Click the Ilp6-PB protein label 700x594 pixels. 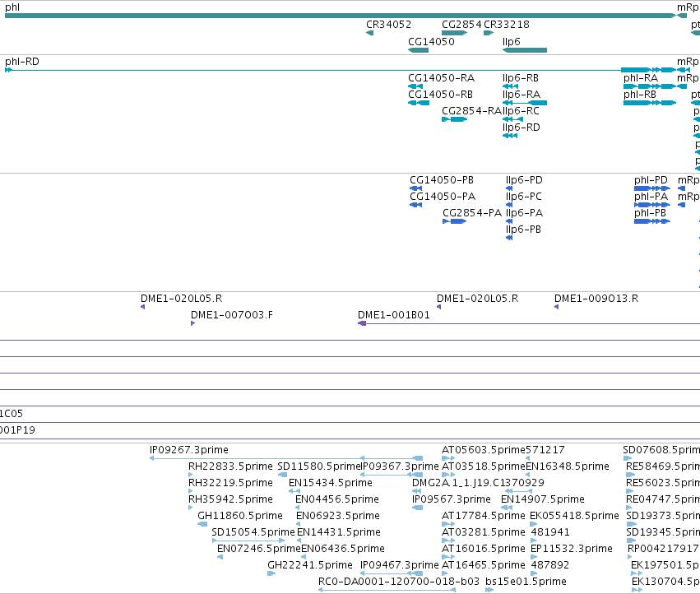523,230
